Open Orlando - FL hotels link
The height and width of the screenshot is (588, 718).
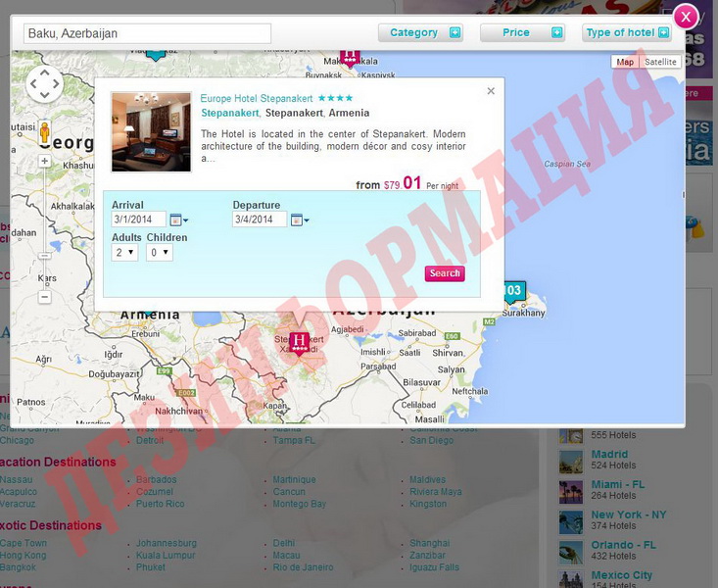[x=624, y=545]
